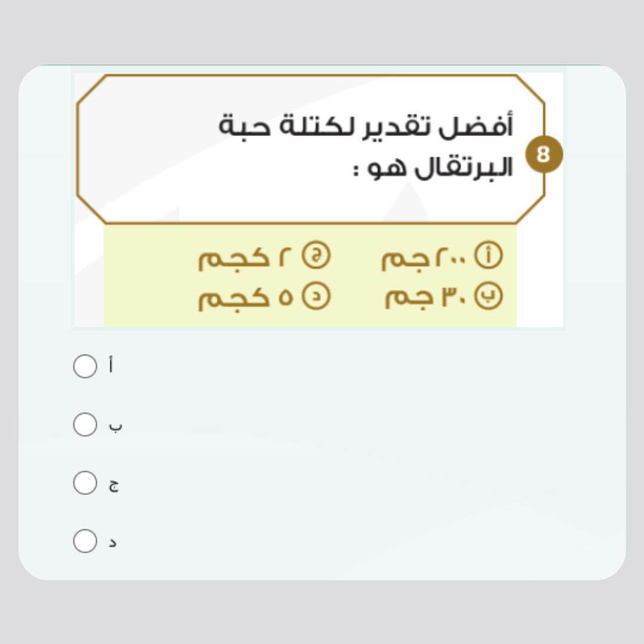Click circled أ icon in the question image
Image resolution: width=644 pixels, height=644 pixels.
tap(488, 256)
